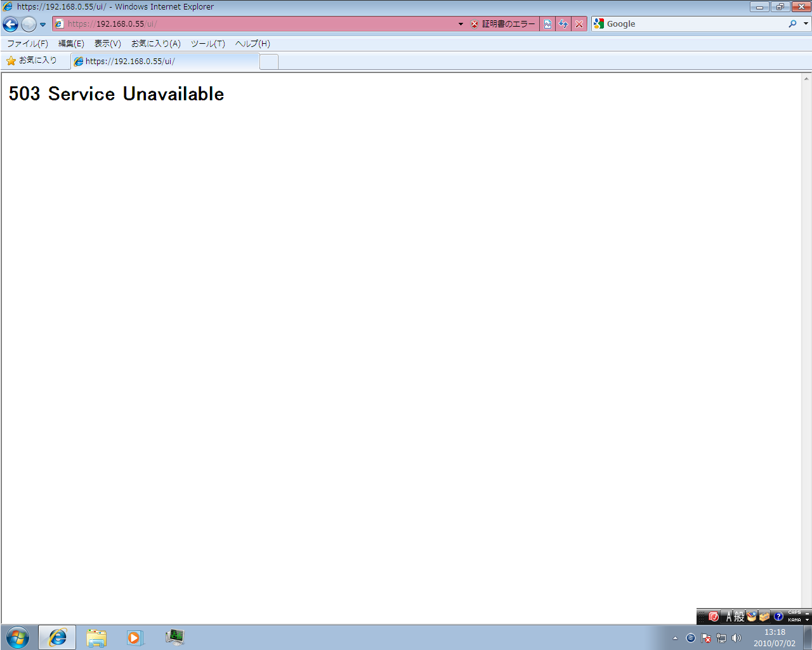Screen dimensions: 812x650
Task: Refresh the page with the arrows icon
Action: click(563, 24)
